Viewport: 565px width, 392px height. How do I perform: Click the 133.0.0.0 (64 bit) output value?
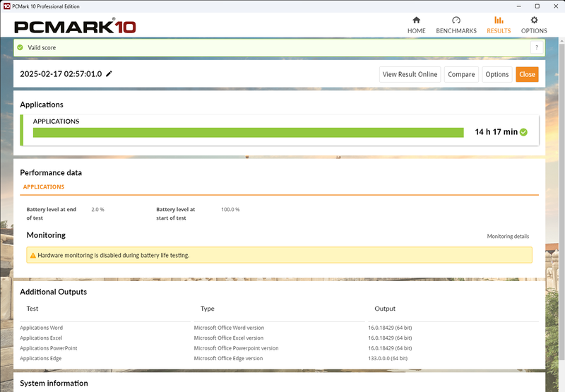coord(388,359)
